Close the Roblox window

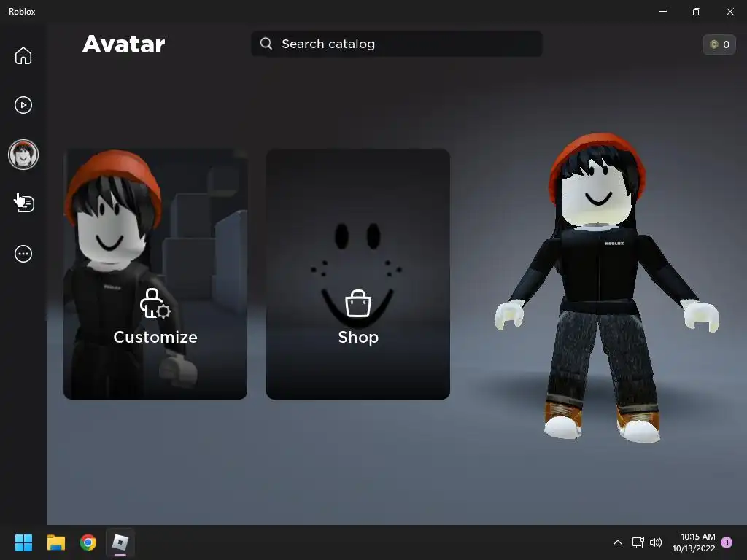[x=729, y=12]
